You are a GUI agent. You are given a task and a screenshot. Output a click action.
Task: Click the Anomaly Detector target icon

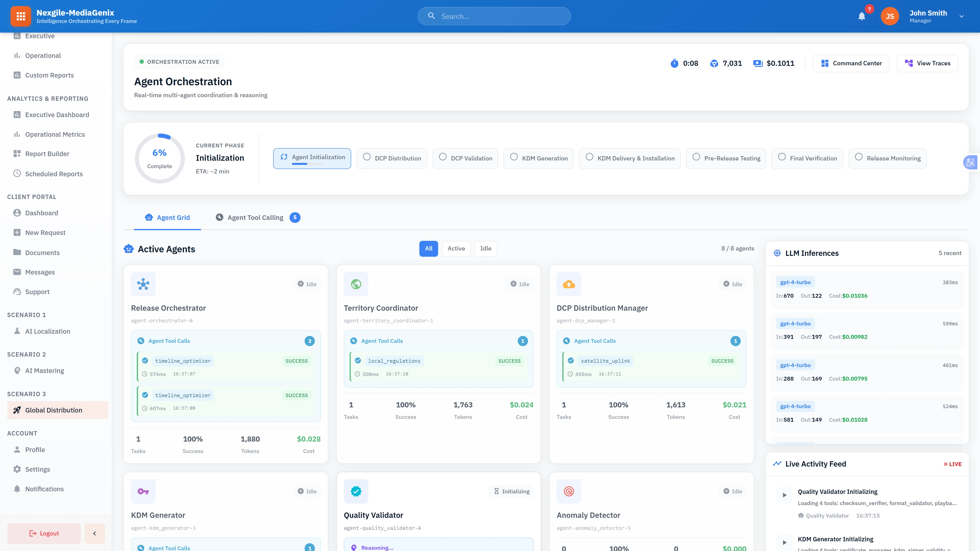pos(568,491)
